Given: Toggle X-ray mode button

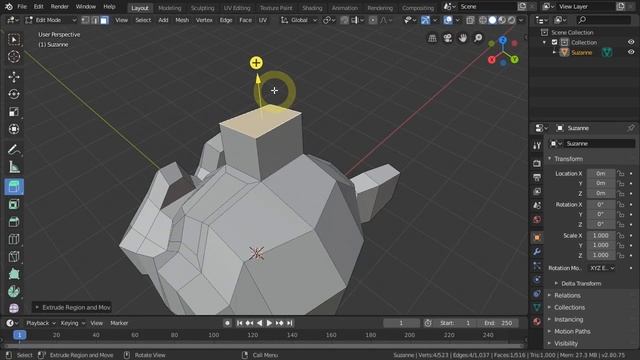Looking at the screenshot, I should point(470,20).
